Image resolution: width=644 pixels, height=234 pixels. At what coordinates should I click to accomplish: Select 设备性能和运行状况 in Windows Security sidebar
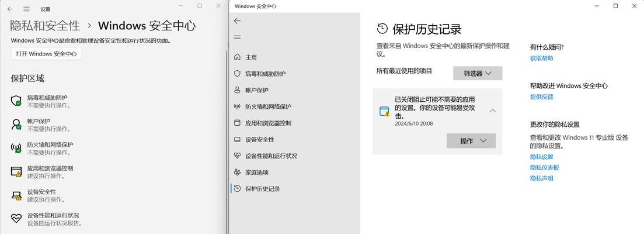pyautogui.click(x=271, y=156)
